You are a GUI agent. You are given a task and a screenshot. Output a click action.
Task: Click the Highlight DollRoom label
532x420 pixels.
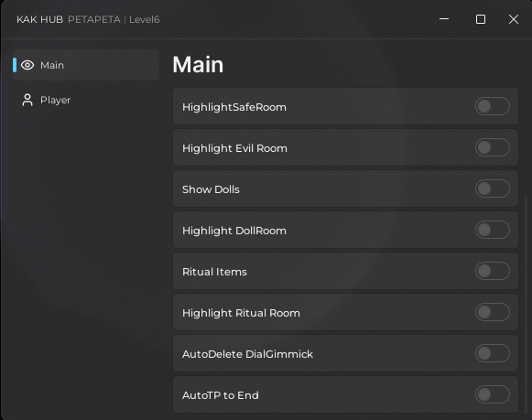pos(234,231)
